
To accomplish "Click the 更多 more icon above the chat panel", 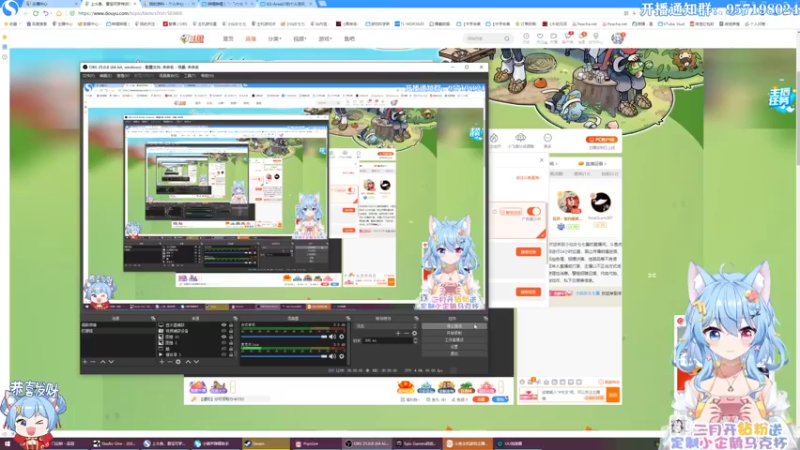I will [x=547, y=140].
